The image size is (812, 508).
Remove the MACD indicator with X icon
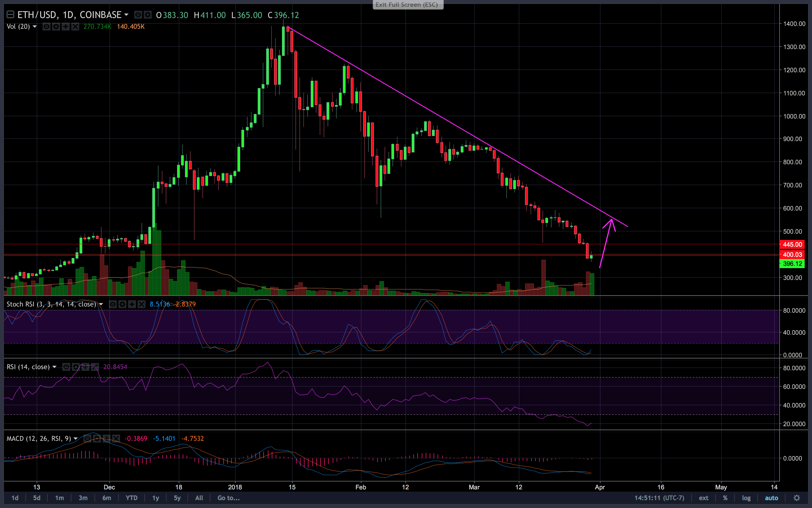tap(116, 439)
